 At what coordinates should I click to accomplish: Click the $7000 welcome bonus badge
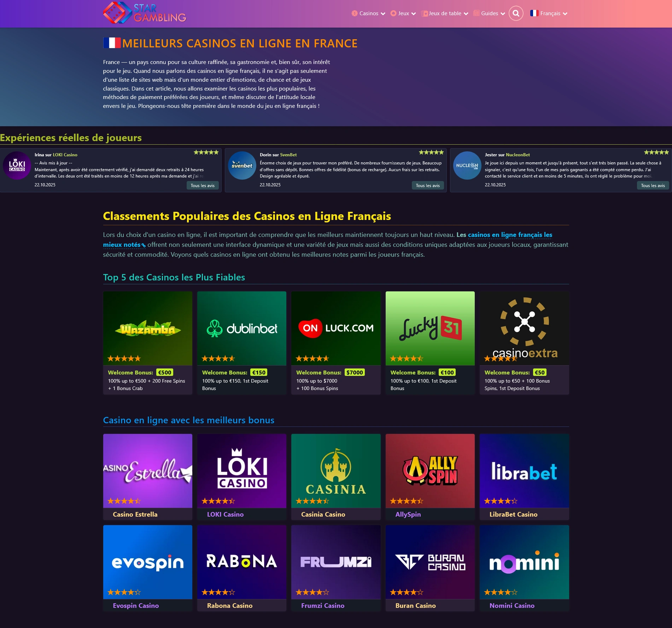[x=355, y=372]
